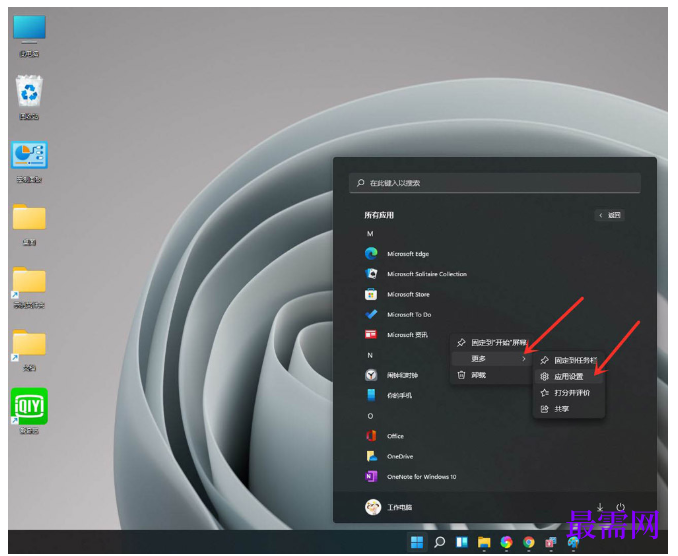Open Paint from the taskbar
The height and width of the screenshot is (556, 678).
click(x=573, y=542)
